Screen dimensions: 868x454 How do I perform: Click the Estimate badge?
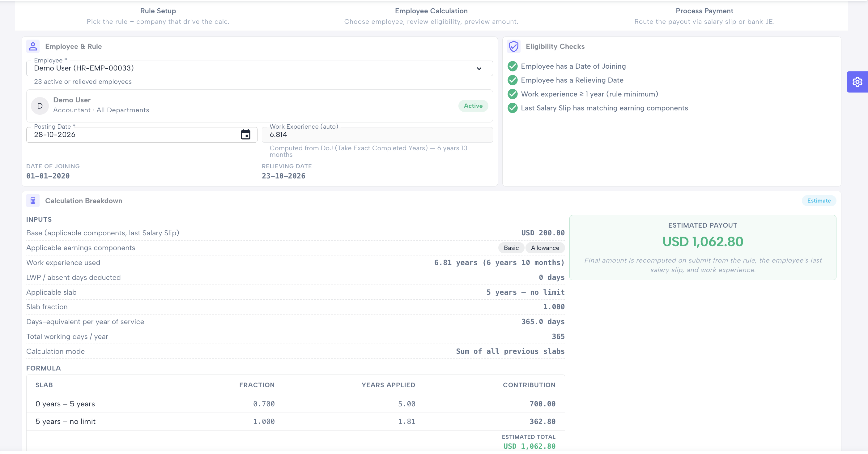coord(819,200)
